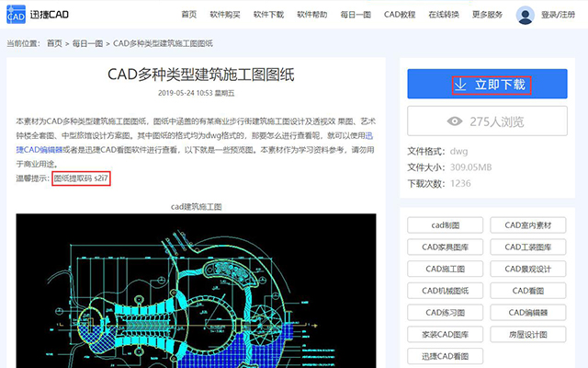The height and width of the screenshot is (368, 588).
Task: Click the download arrow icon
Action: pyautogui.click(x=460, y=85)
